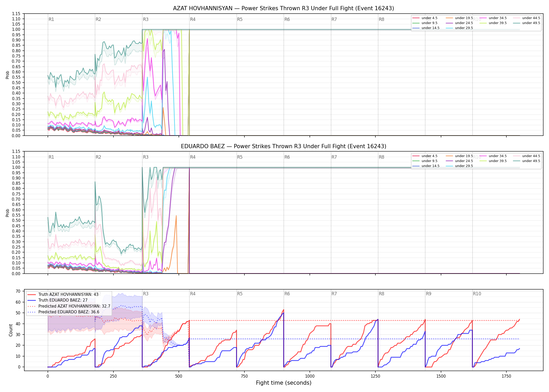Image resolution: width=549 pixels, height=392 pixels.
Task: Select 'Predicted AZAT HOVHANNISYAN: 32.7' legend item
Action: click(x=69, y=306)
